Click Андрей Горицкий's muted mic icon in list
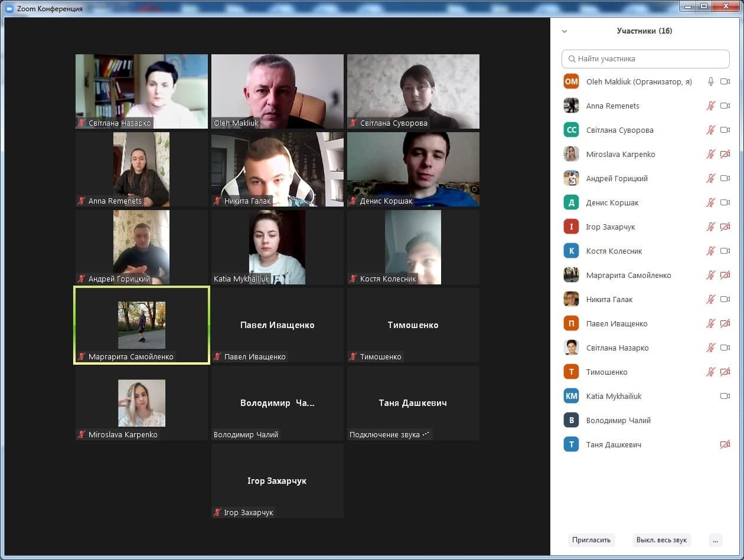The width and height of the screenshot is (744, 560). tap(711, 178)
